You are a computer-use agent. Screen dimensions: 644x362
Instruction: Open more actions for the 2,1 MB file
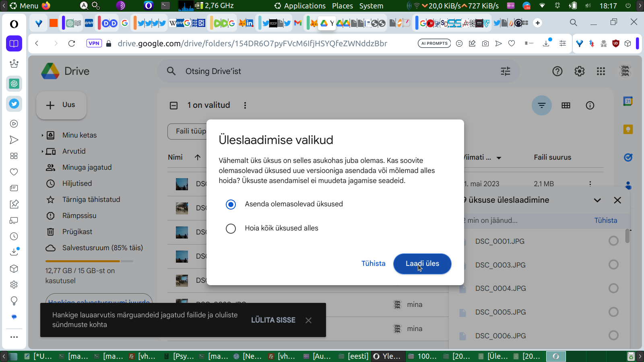[x=590, y=184]
